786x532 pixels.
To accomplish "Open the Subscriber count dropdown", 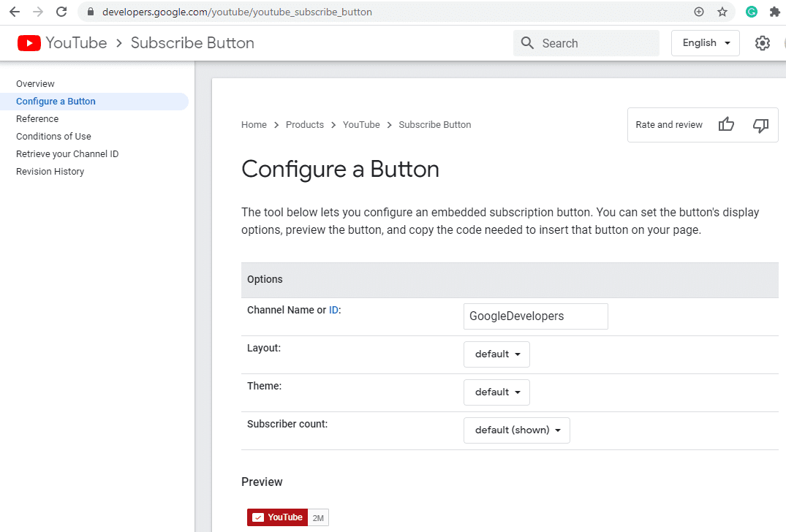I will [516, 430].
